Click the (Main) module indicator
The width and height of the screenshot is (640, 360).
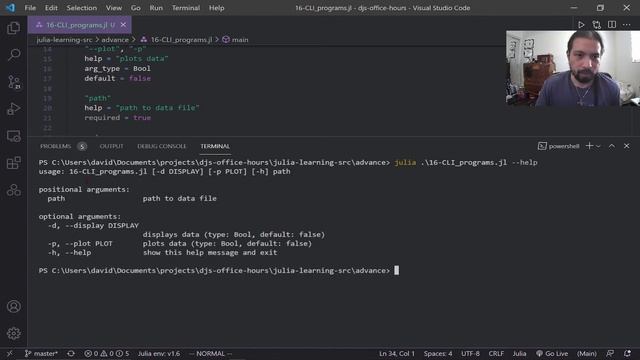(x=587, y=353)
